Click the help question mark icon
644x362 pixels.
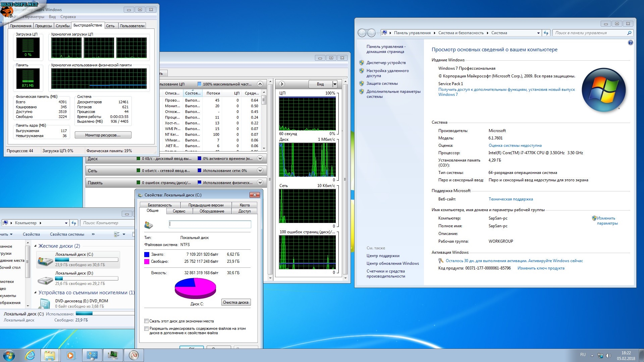[x=630, y=43]
